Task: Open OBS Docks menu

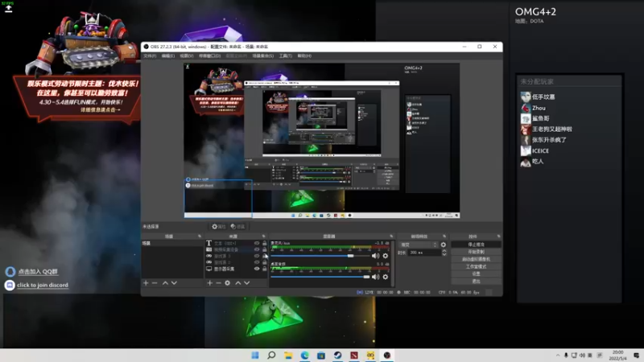Action: pyautogui.click(x=210, y=56)
